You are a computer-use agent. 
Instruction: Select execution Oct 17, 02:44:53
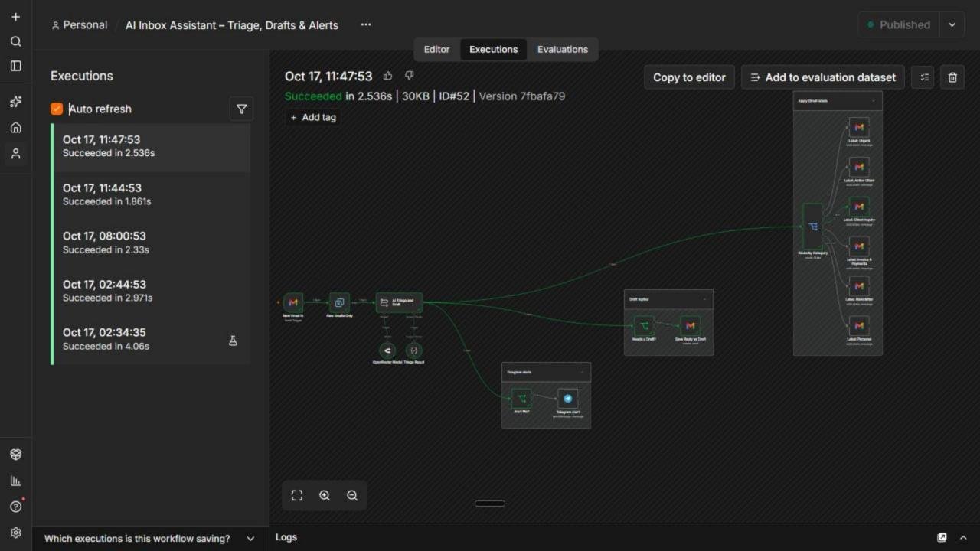[x=151, y=291]
